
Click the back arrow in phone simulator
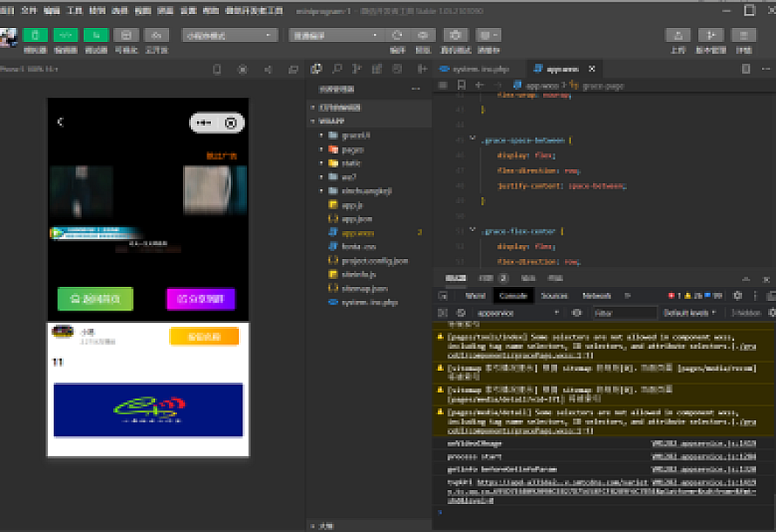click(60, 122)
